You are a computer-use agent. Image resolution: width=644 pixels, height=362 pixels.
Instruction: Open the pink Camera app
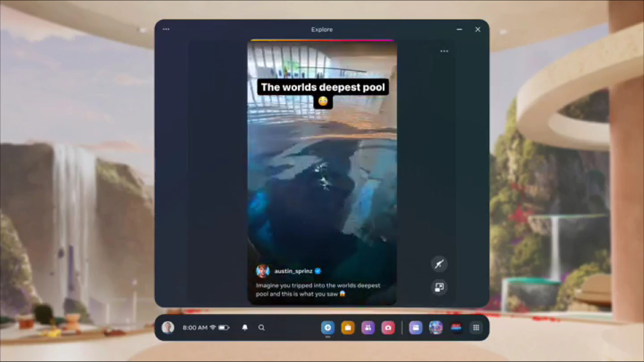click(x=388, y=327)
